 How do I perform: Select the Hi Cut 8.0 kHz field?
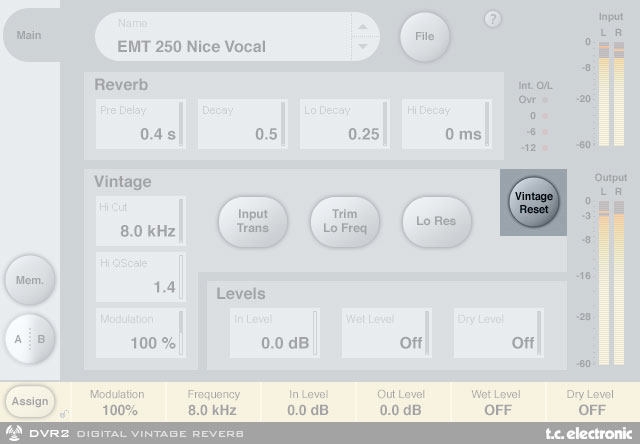[140, 222]
